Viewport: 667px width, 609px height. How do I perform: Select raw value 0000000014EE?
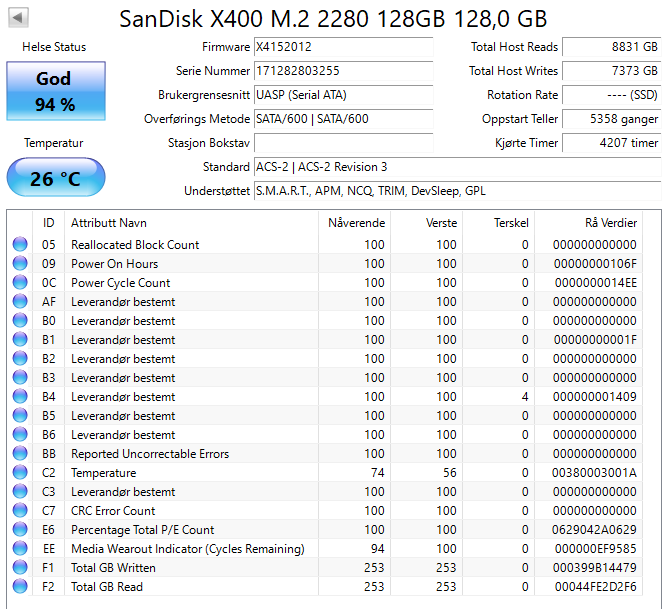(596, 282)
